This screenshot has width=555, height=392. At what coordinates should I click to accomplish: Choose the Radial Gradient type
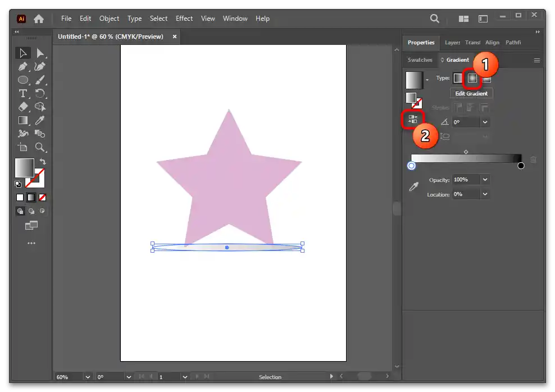(x=472, y=78)
